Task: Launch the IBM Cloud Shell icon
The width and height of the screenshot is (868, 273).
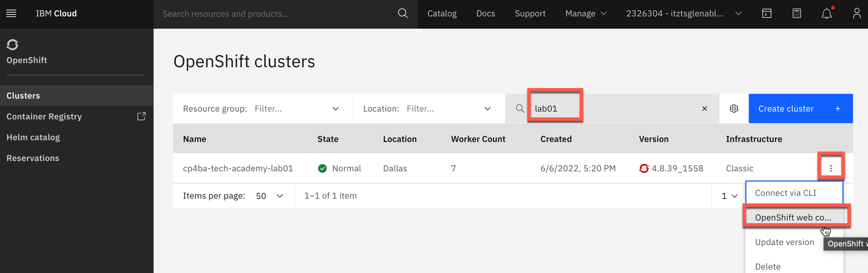Action: pyautogui.click(x=766, y=14)
